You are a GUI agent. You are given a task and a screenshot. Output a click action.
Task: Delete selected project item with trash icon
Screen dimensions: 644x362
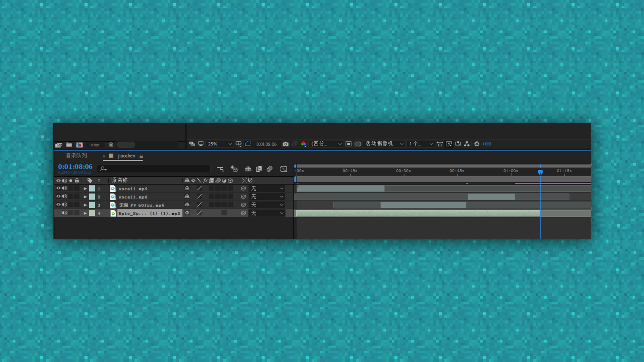[111, 145]
